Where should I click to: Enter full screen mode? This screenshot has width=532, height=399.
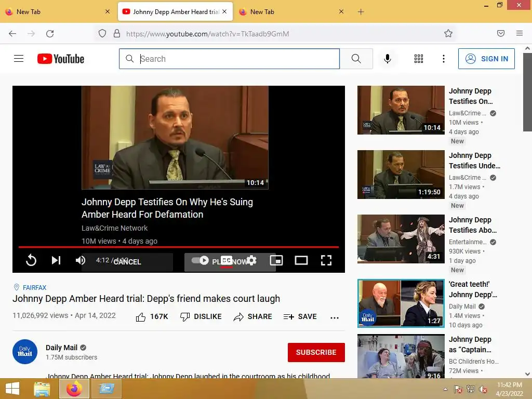coord(326,260)
